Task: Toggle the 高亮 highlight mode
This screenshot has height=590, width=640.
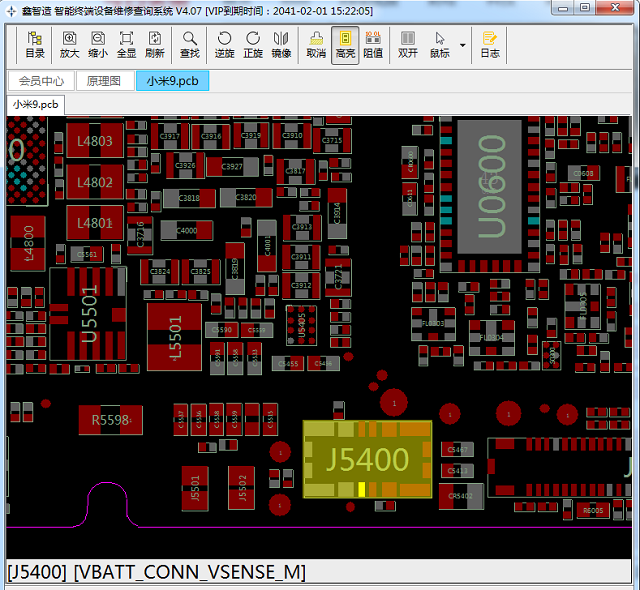Action: pyautogui.click(x=345, y=45)
